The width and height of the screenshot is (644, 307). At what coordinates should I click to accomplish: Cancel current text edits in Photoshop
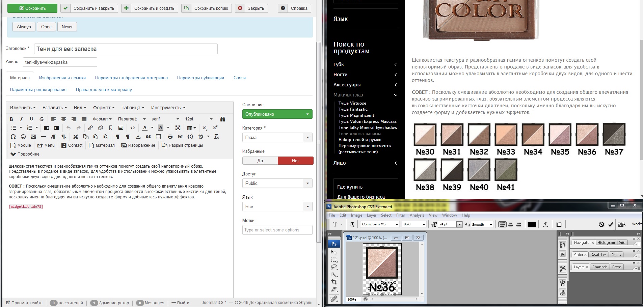pos(601,224)
